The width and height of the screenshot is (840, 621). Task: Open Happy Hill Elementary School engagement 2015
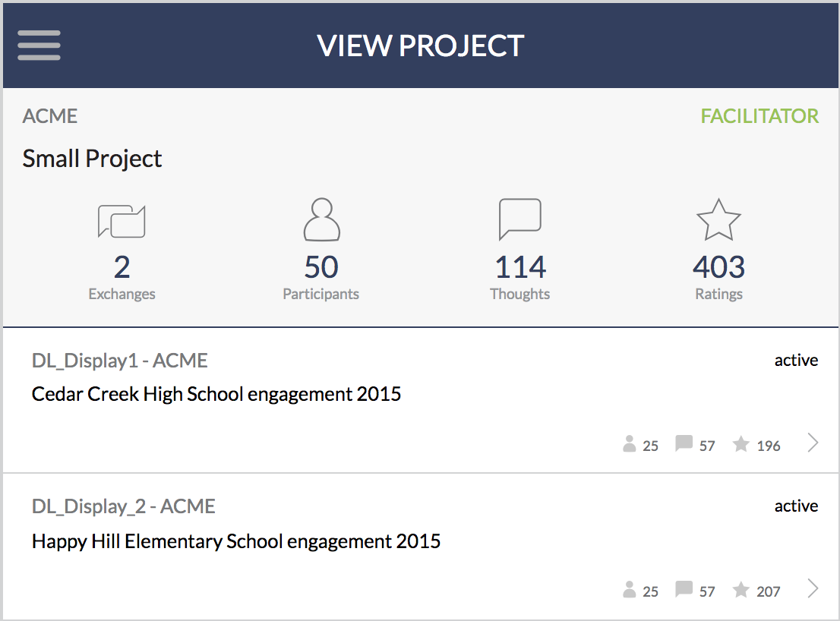click(x=236, y=541)
